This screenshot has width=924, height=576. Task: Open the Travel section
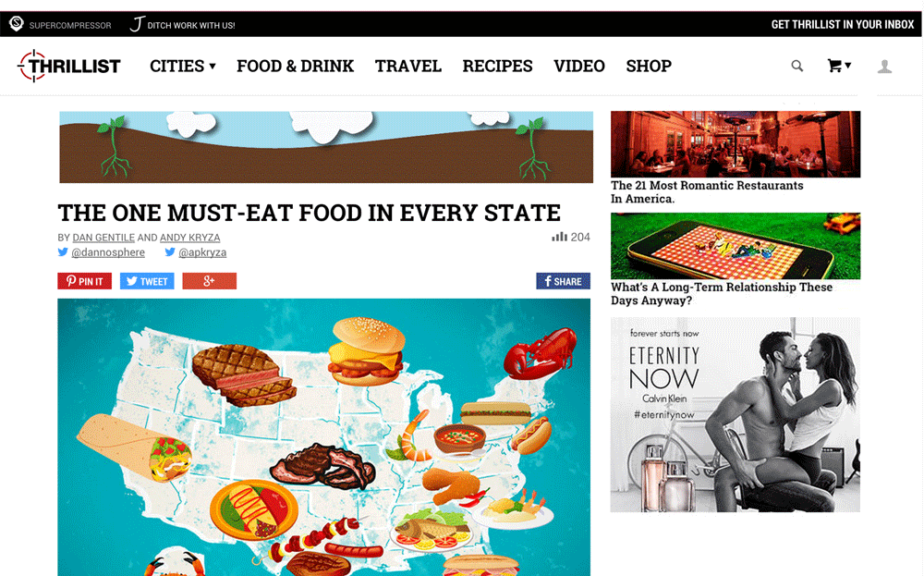pyautogui.click(x=408, y=66)
